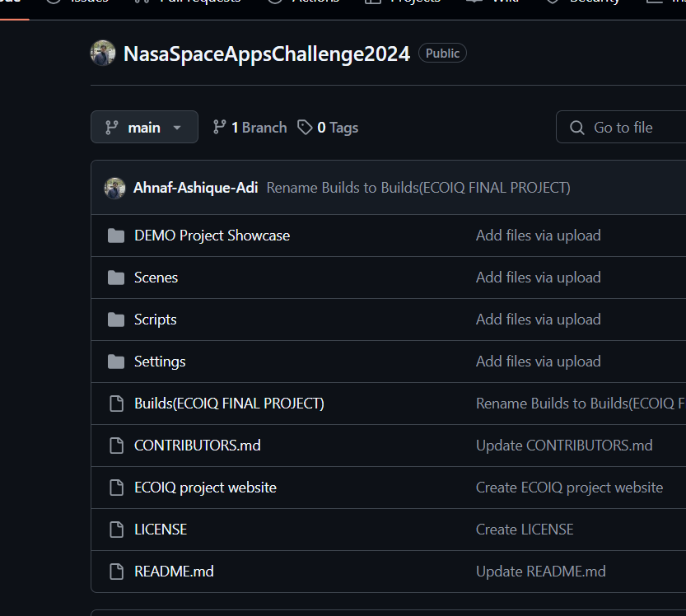
Task: Click the NasaSpaceAppsChallenge2024 repository title
Action: (266, 54)
